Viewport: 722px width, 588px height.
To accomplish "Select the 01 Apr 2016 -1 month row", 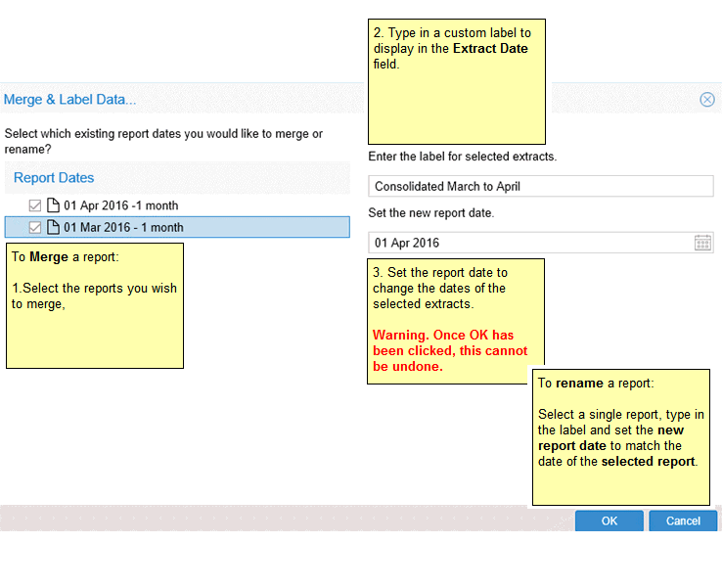I will point(121,205).
